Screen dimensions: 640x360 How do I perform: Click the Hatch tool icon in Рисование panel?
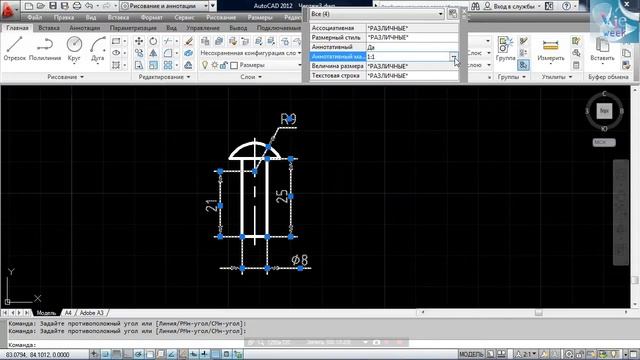tap(116, 65)
